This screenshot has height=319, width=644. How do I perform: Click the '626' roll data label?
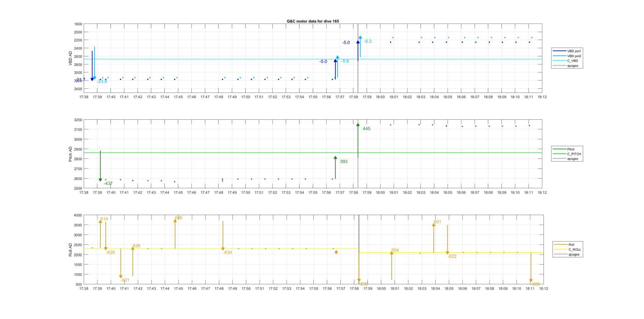point(137,246)
